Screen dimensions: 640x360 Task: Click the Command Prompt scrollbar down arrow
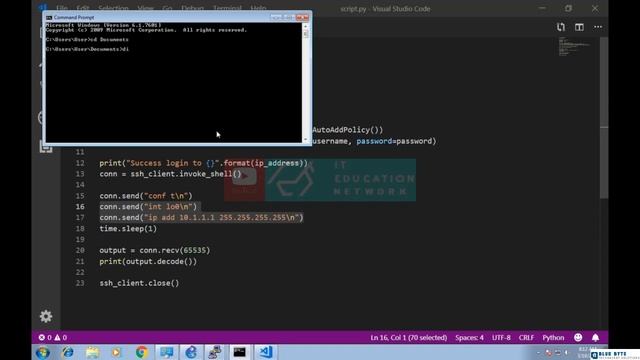coord(305,140)
